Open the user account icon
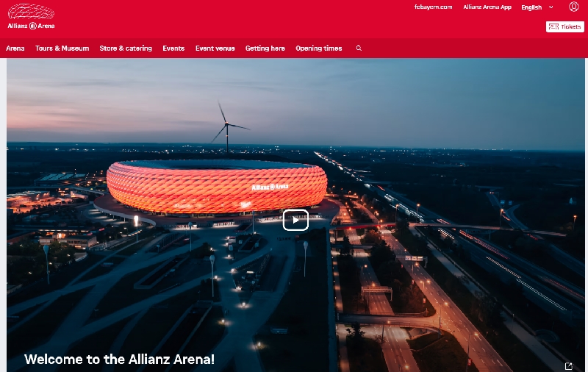The width and height of the screenshot is (588, 372). pyautogui.click(x=574, y=7)
